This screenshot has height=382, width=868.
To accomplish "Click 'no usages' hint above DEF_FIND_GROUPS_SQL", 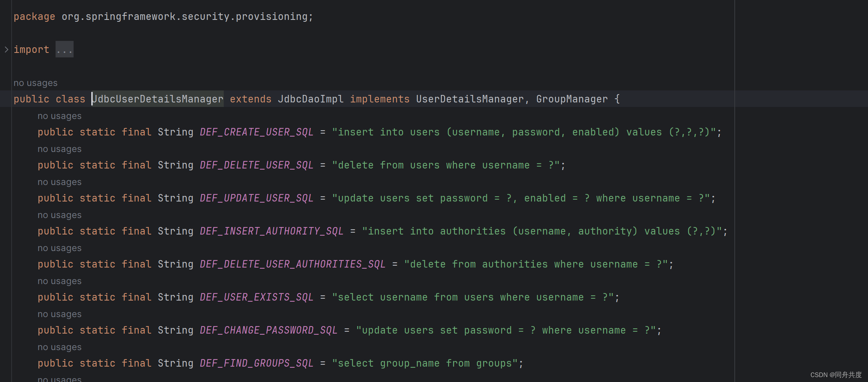I will pyautogui.click(x=59, y=347).
